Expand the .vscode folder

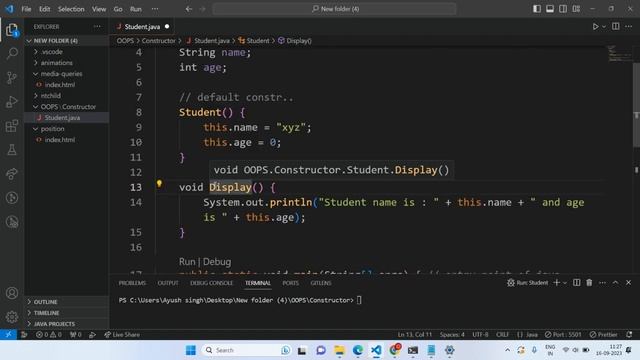pos(67,52)
